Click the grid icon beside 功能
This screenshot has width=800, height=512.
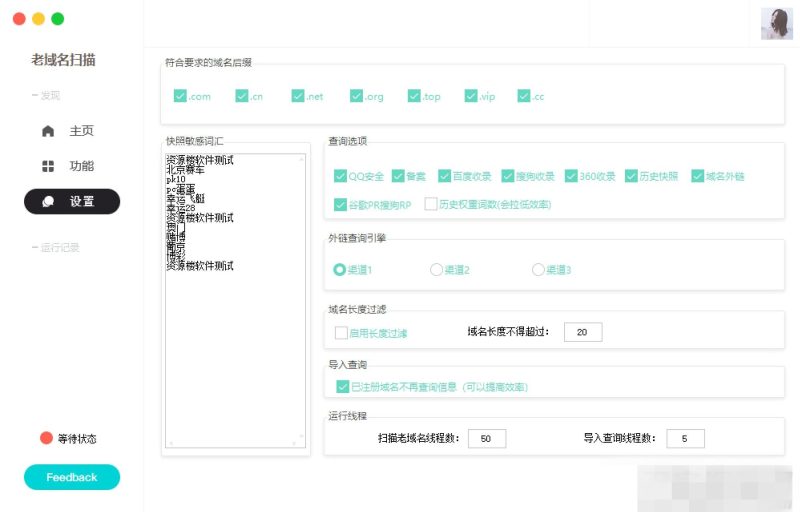[x=48, y=166]
